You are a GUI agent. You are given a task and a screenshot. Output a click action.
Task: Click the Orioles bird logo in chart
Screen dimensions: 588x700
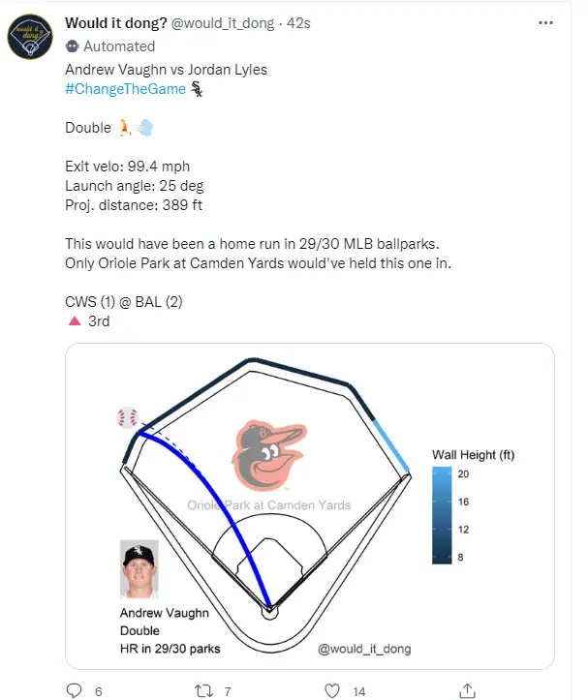click(265, 455)
